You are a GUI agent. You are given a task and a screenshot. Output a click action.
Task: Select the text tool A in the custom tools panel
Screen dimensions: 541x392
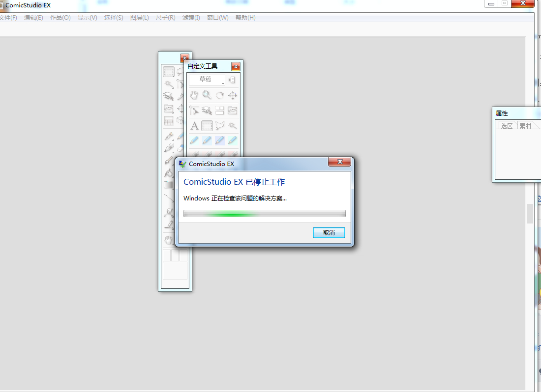pyautogui.click(x=194, y=126)
